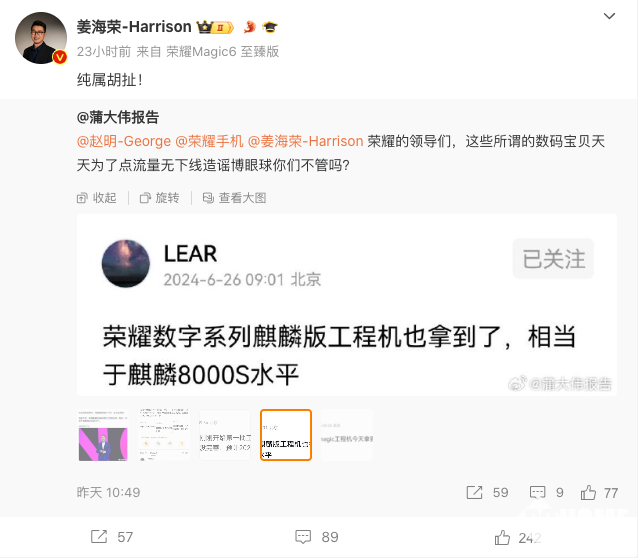Like the quoted post showing 77
This screenshot has height=558, width=638.
(588, 492)
